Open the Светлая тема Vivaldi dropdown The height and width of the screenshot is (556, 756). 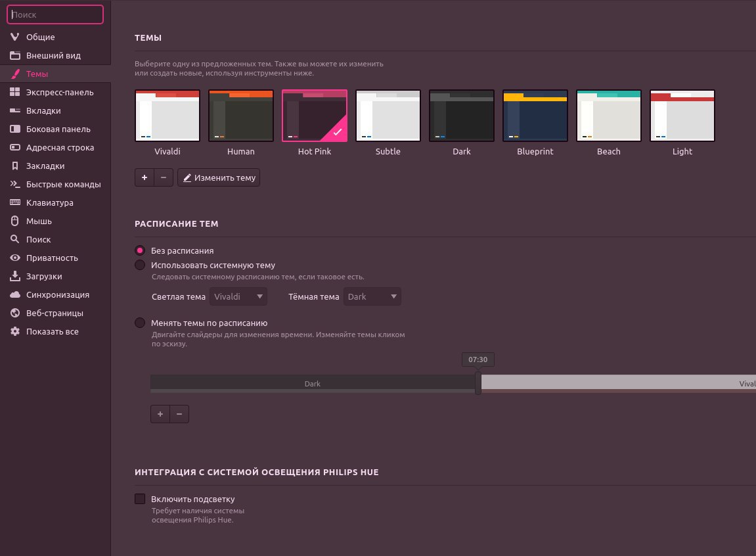click(238, 296)
